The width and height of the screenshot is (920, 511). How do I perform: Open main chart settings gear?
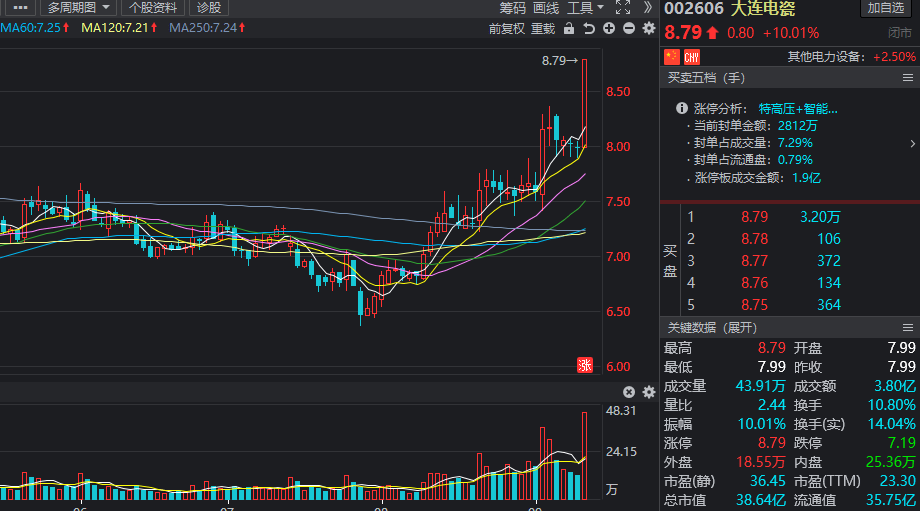[648, 28]
